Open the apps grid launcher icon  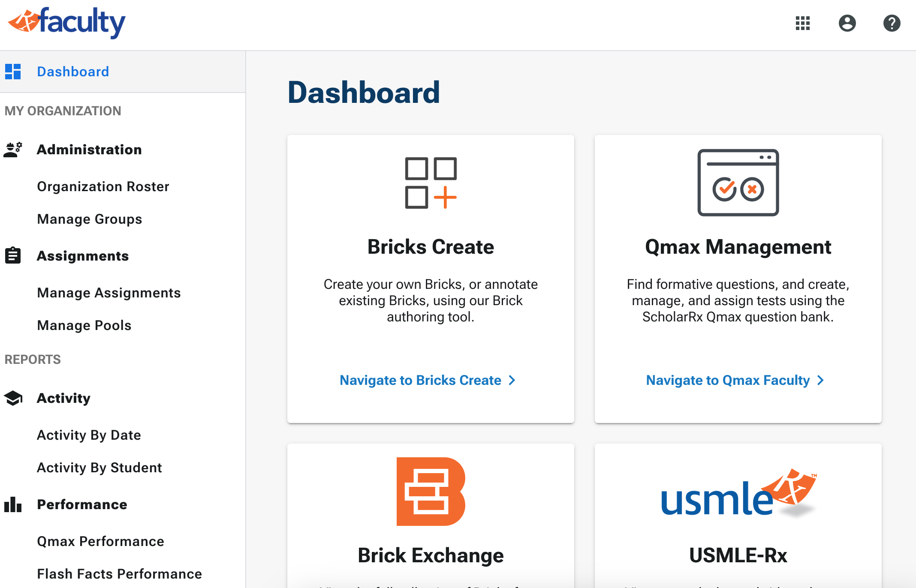[802, 23]
